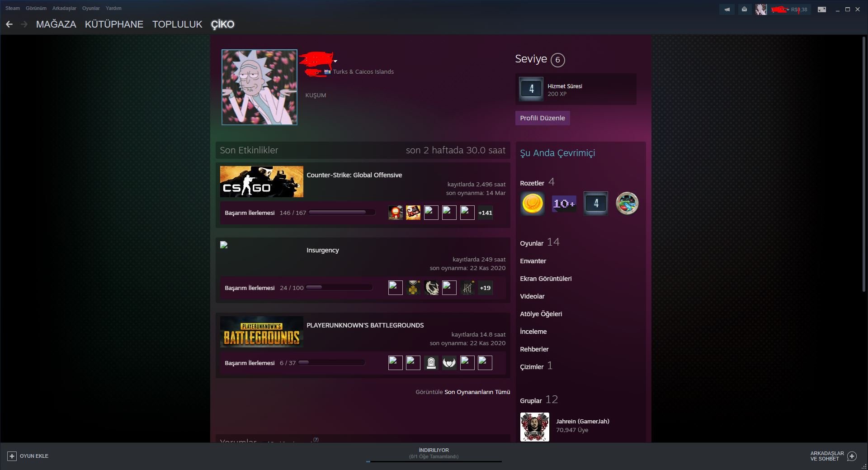The width and height of the screenshot is (868, 470).
Task: Switch to Big Picture mode
Action: tap(822, 9)
